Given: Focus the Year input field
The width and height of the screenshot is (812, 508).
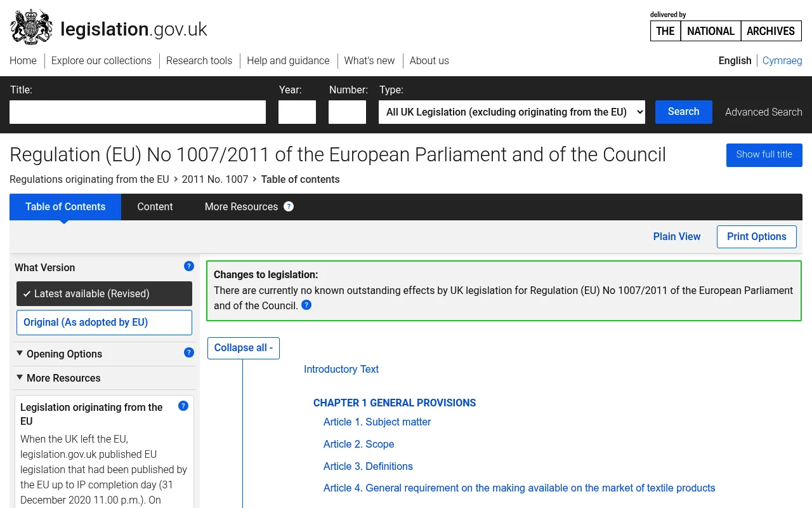Looking at the screenshot, I should pyautogui.click(x=297, y=112).
